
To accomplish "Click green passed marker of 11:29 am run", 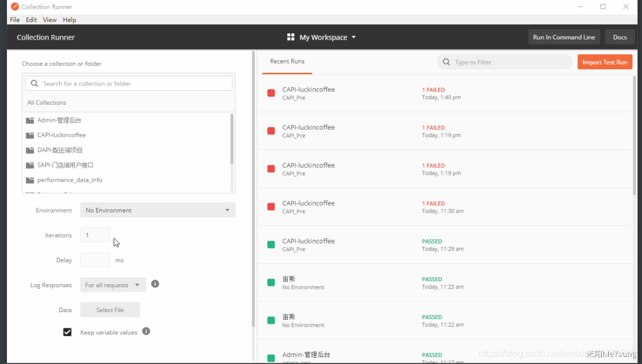I will (271, 245).
